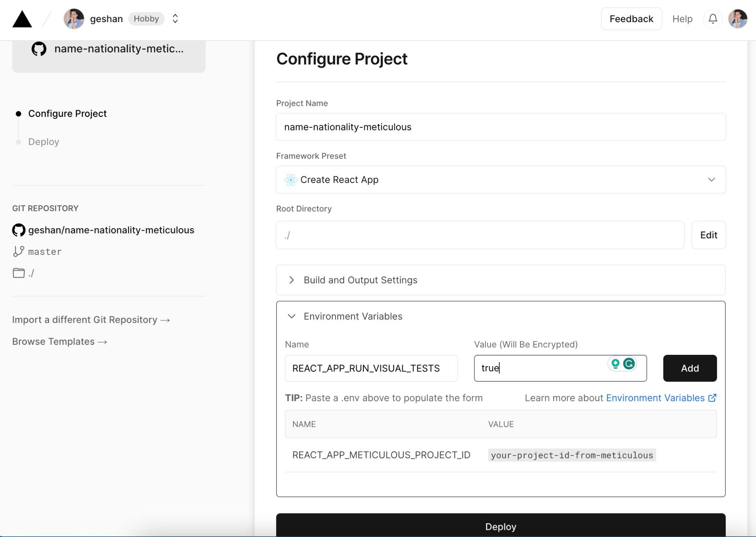756x537 pixels.
Task: Open Import a different Git Repository link
Action: [x=91, y=320]
